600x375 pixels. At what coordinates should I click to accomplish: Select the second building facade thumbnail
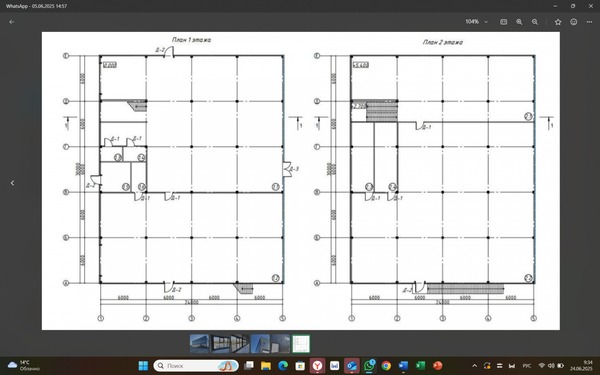220,344
